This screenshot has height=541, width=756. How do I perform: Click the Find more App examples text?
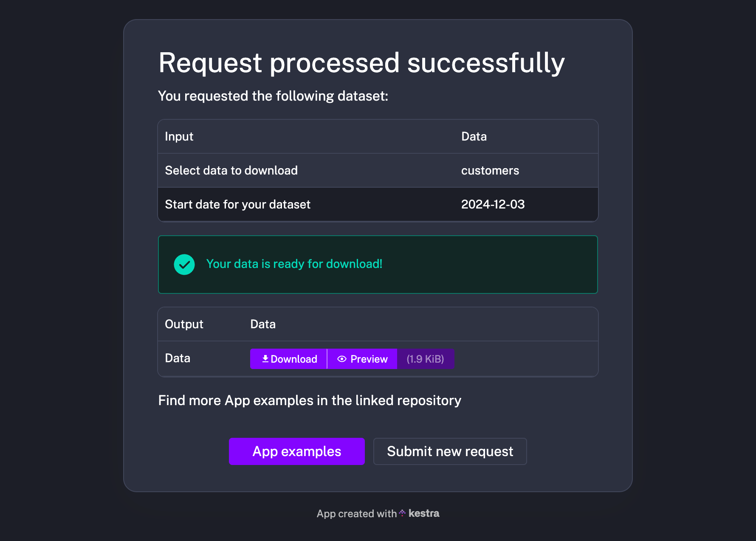pyautogui.click(x=310, y=400)
